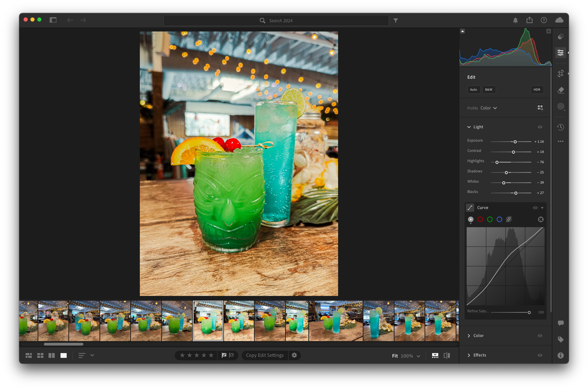Switch to square grid view
588x389 pixels.
40,355
